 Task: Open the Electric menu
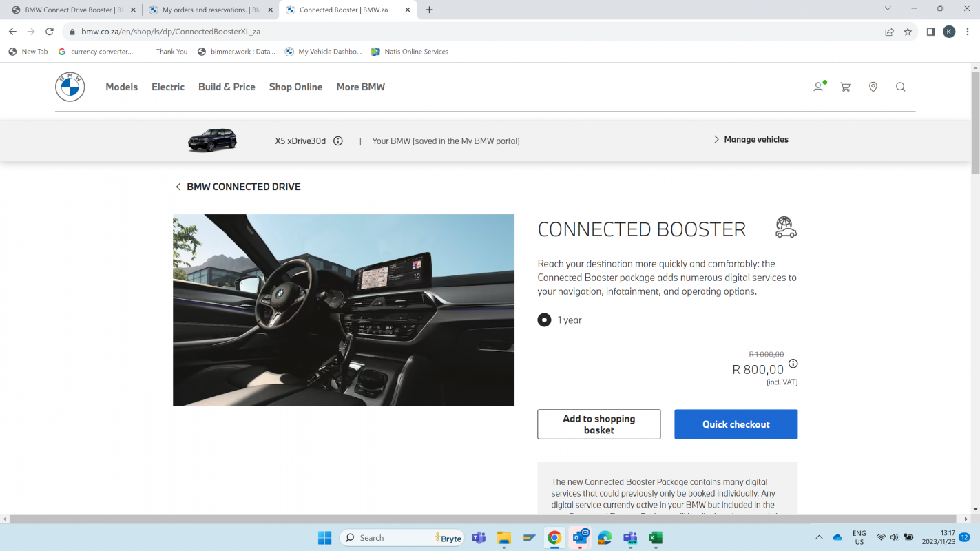[x=168, y=87]
